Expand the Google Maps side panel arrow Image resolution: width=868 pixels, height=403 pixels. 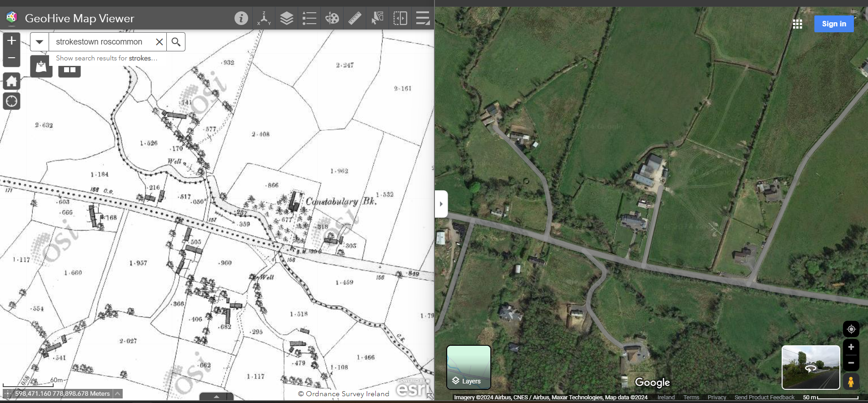(x=441, y=204)
